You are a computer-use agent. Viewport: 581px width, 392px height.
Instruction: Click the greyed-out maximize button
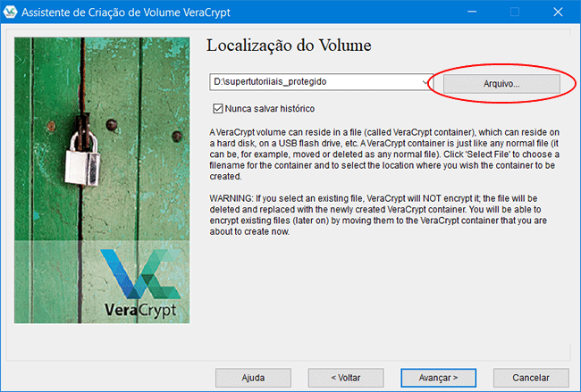[x=514, y=12]
